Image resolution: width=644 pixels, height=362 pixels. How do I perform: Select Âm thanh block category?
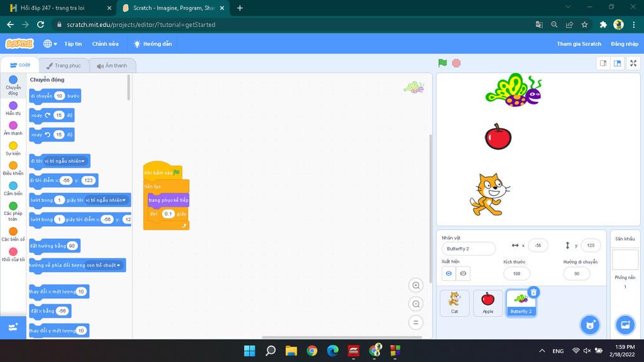click(13, 128)
